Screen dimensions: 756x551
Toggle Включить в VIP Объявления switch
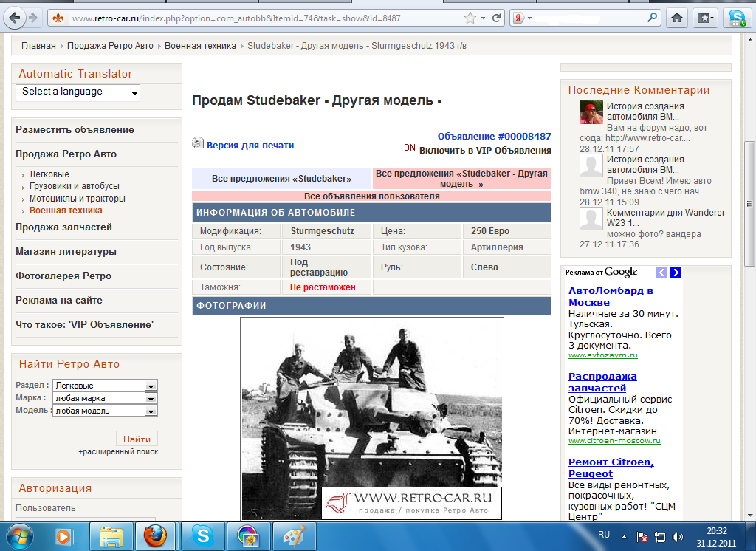click(410, 148)
